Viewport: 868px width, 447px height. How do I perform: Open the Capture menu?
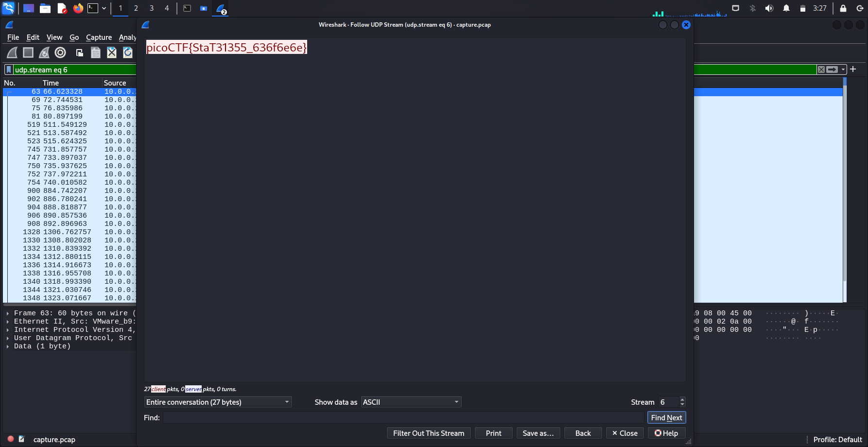pos(99,37)
